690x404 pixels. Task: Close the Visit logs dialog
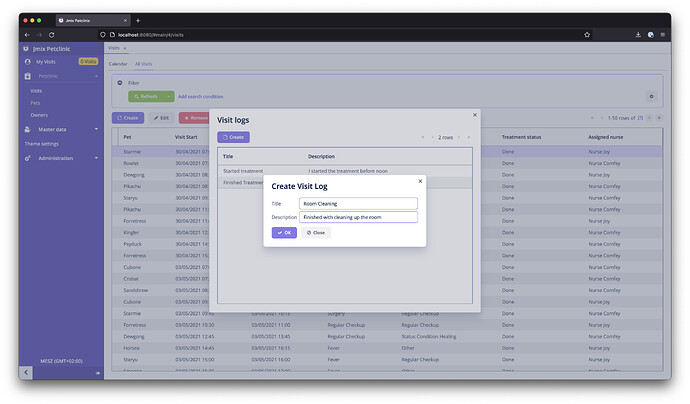[x=475, y=115]
